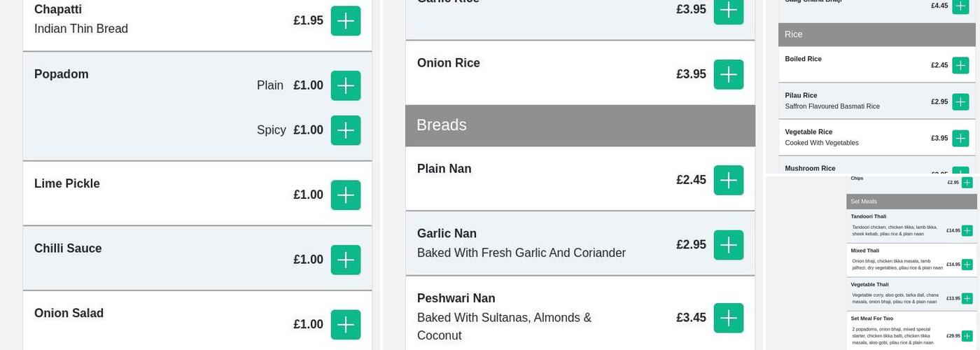
Task: Add Garlic Nan to the order
Action: click(x=729, y=245)
